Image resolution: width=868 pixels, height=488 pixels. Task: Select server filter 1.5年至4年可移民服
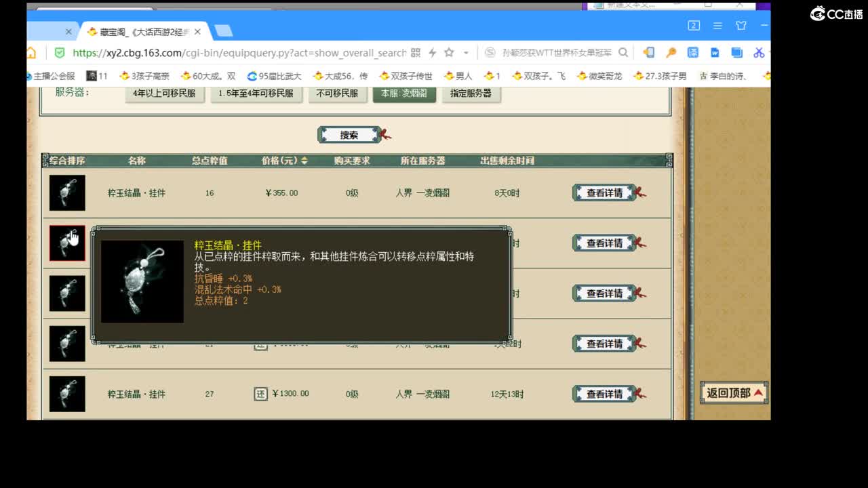point(256,94)
